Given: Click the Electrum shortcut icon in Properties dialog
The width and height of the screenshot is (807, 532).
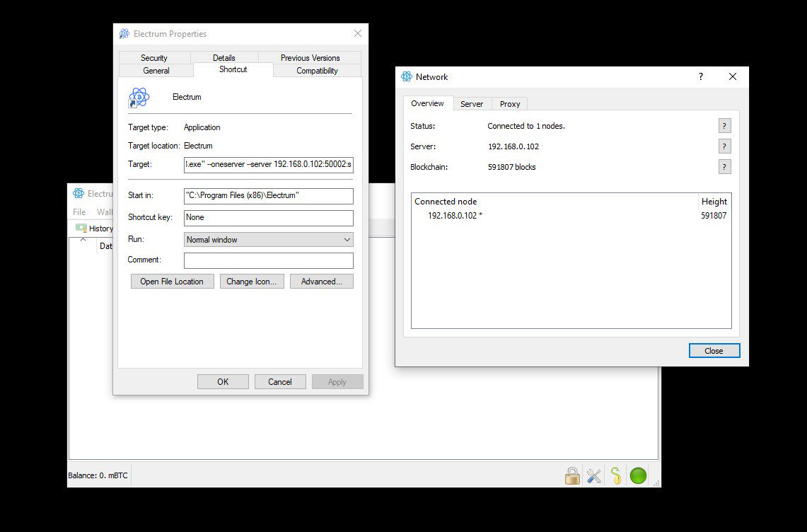Looking at the screenshot, I should coord(139,98).
